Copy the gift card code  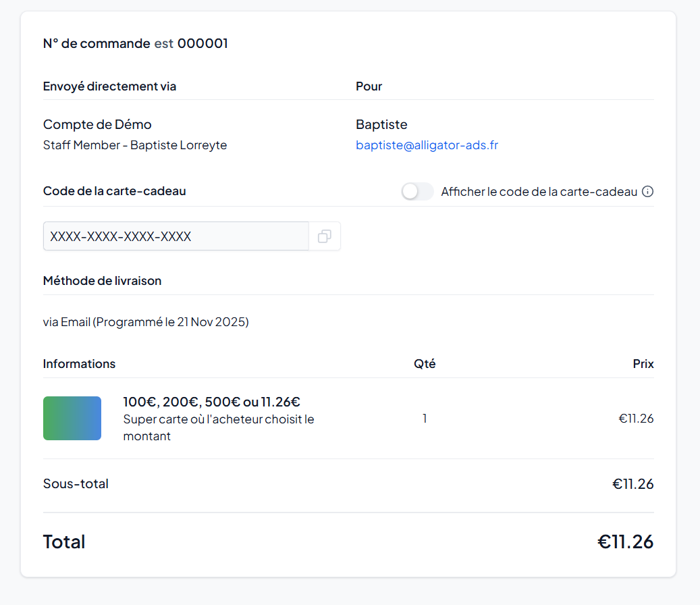tap(325, 236)
